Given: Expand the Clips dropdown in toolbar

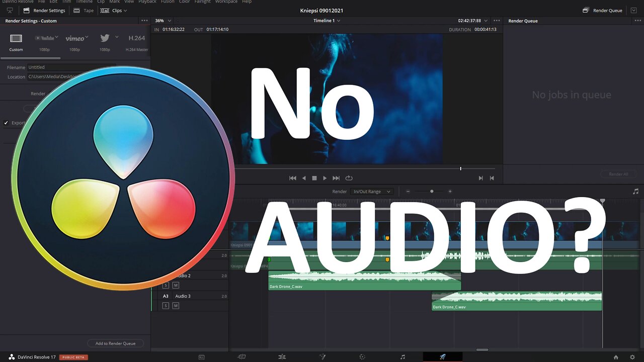Looking at the screenshot, I should [114, 10].
